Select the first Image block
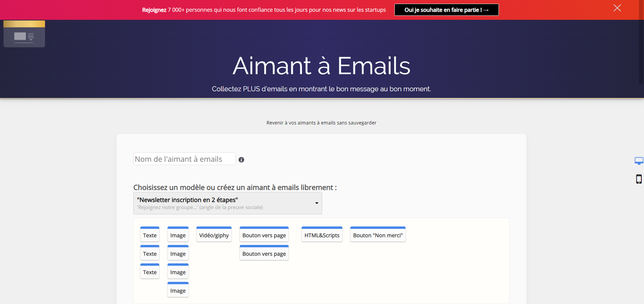The height and width of the screenshot is (304, 644). click(178, 235)
